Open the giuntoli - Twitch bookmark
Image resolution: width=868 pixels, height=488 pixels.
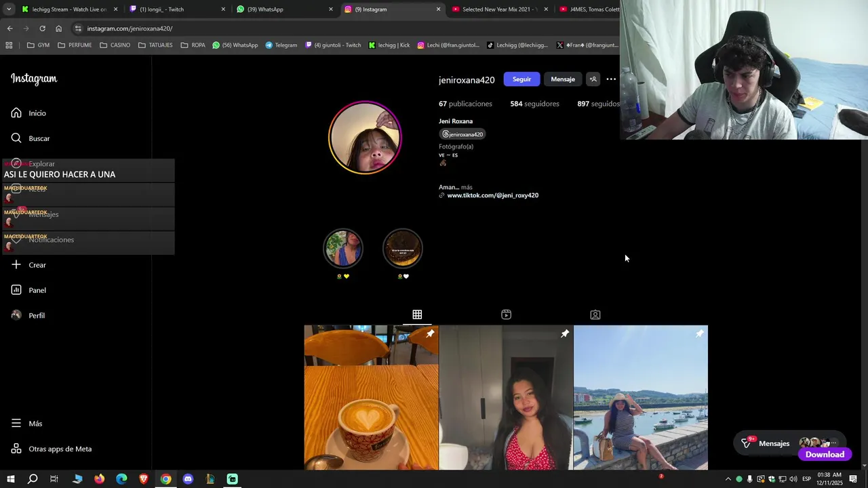333,45
